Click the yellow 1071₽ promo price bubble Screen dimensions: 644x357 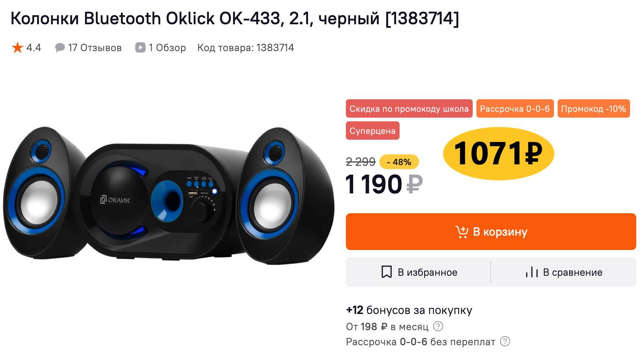coord(498,153)
